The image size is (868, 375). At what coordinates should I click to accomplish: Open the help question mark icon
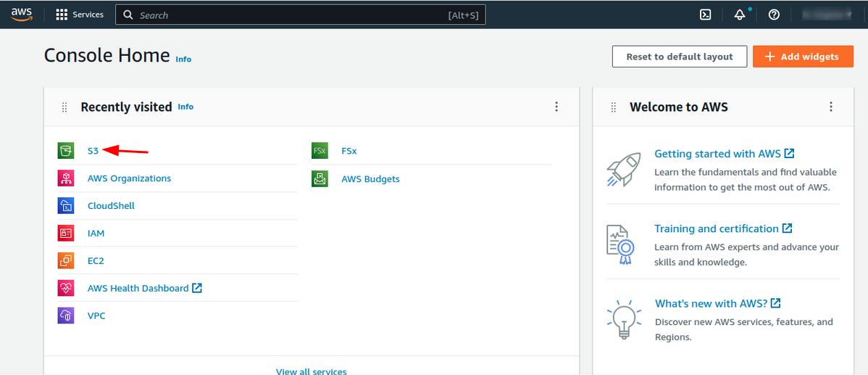coord(774,15)
